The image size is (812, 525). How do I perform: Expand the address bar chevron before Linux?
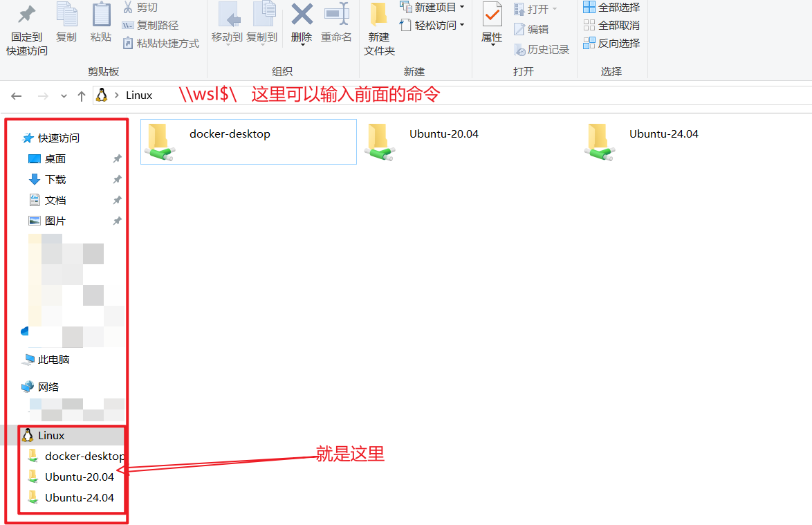point(116,95)
